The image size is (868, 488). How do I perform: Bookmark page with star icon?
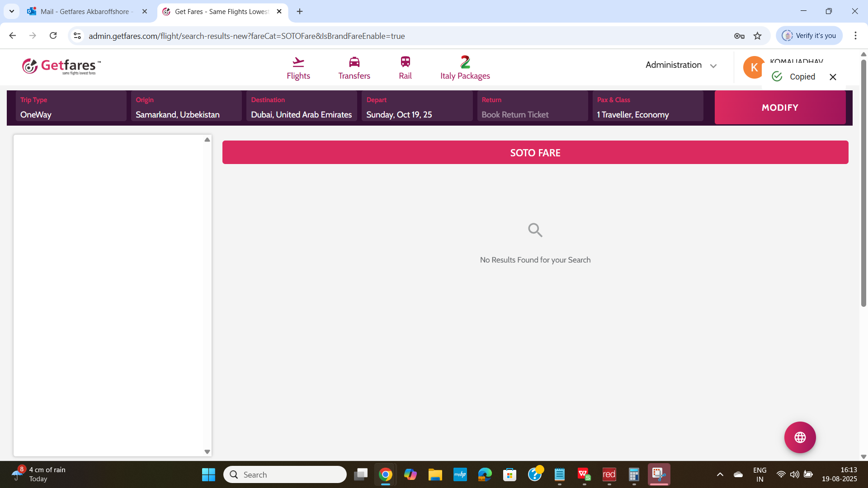(758, 36)
